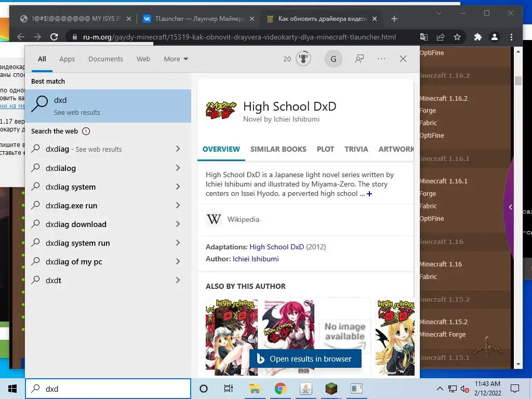Expand the dxdt suggestion arrow
532x399 pixels.
(x=178, y=280)
